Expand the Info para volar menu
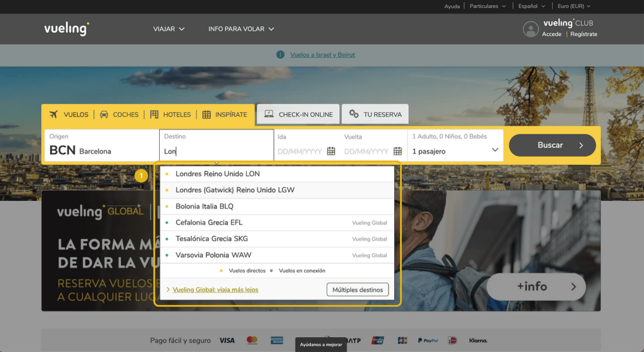The width and height of the screenshot is (644, 352). click(x=241, y=29)
